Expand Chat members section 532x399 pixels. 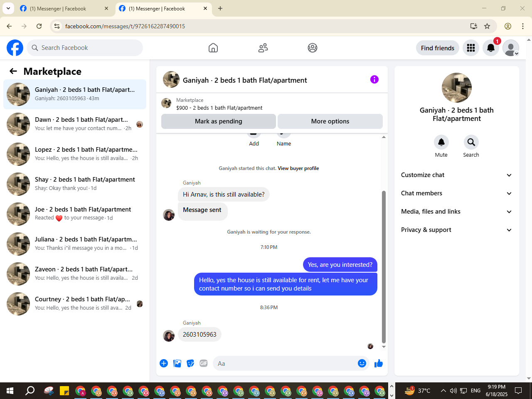coord(457,193)
